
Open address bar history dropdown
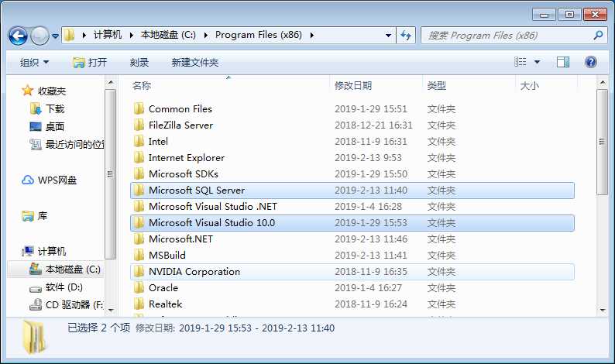pos(388,36)
